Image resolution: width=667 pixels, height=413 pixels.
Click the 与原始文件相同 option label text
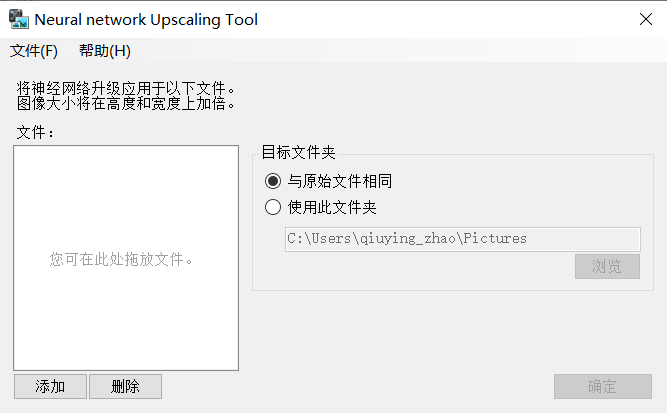click(339, 181)
